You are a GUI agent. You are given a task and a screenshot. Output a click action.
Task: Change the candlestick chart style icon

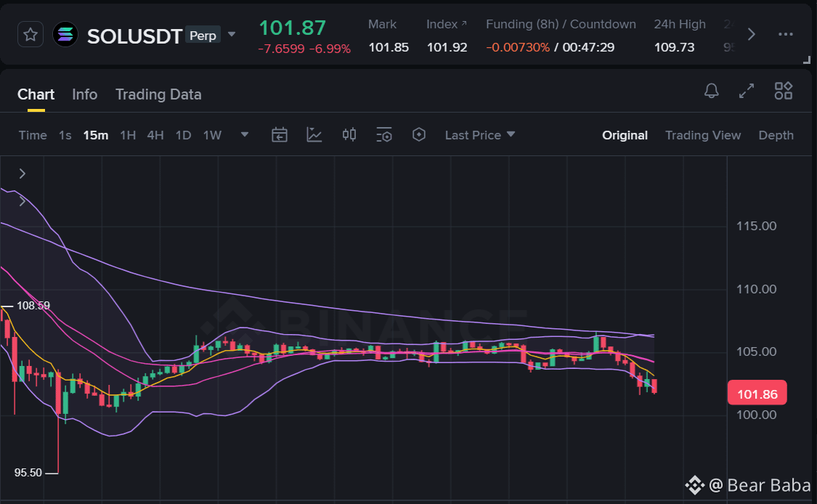(349, 135)
